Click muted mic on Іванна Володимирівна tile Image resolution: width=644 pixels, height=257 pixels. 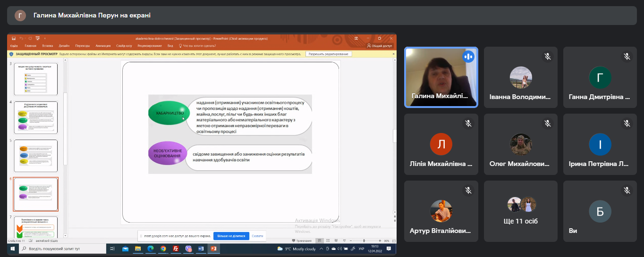click(x=548, y=57)
